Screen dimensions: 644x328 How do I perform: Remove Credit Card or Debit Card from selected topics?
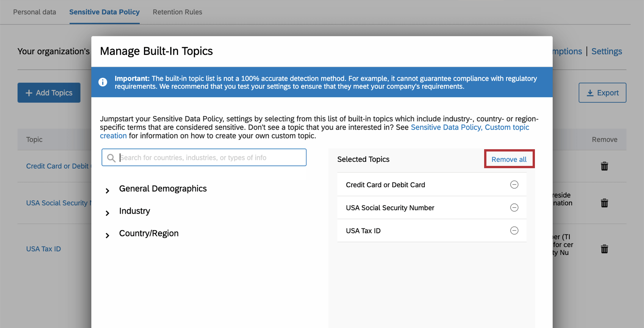pos(514,184)
